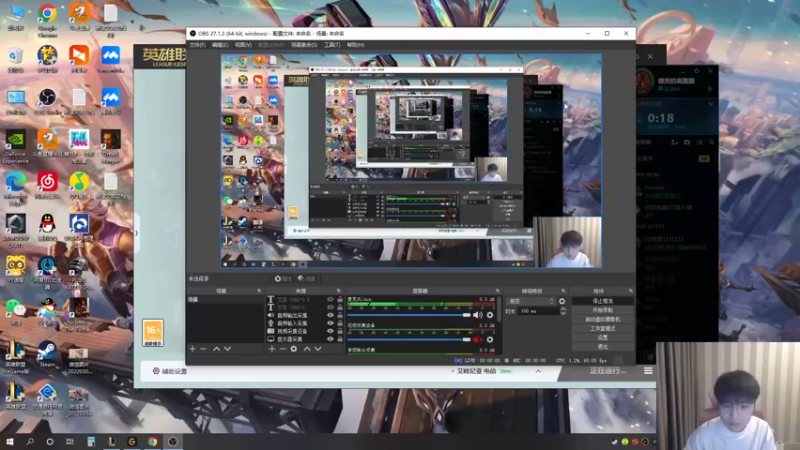This screenshot has width=800, height=450.
Task: Click OBS icon in Windows taskbar
Action: (x=172, y=441)
